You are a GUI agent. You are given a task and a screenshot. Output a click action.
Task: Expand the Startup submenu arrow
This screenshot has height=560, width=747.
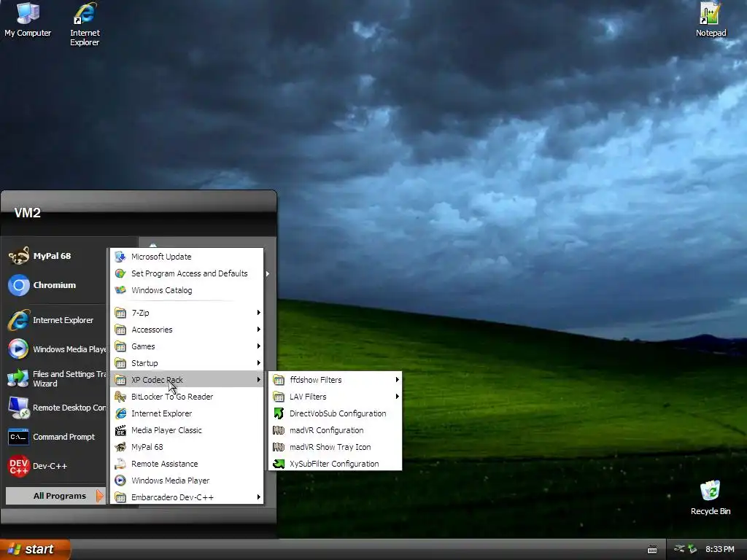tap(259, 363)
